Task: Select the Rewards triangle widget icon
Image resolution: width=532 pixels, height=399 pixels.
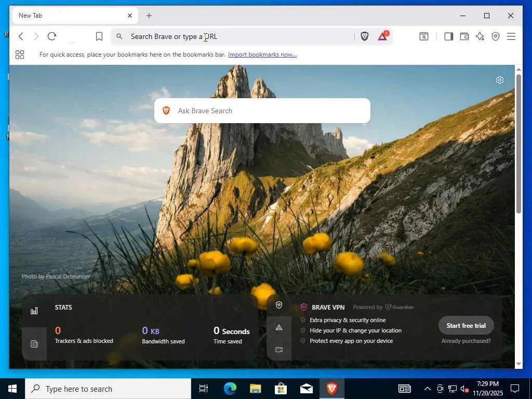Action: pyautogui.click(x=279, y=327)
